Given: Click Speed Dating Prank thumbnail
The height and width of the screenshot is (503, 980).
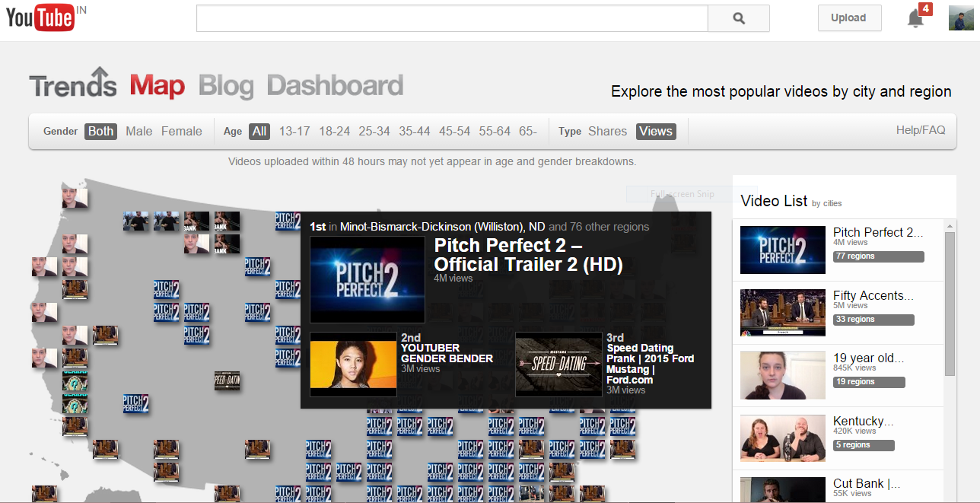Looking at the screenshot, I should point(558,364).
